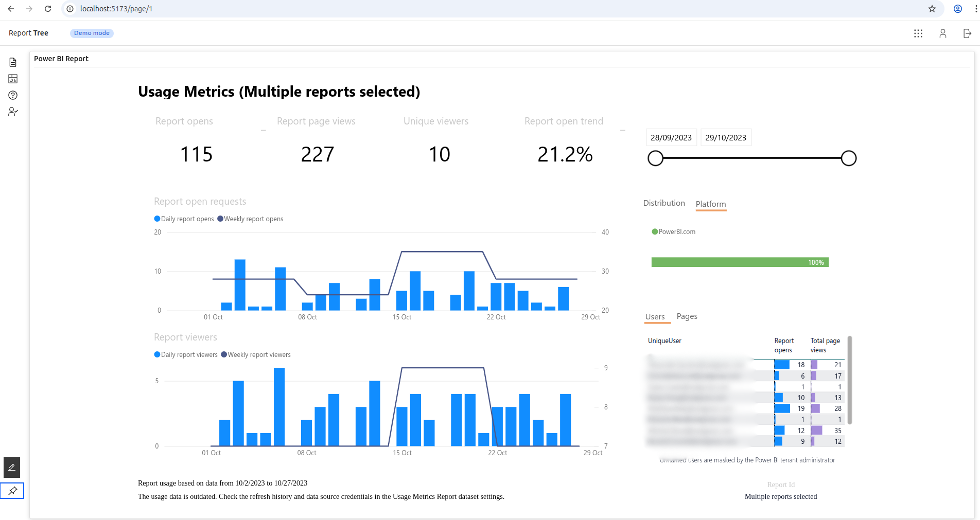Open the 28/09/2023 start date picker
The width and height of the screenshot is (980, 520).
pos(671,137)
